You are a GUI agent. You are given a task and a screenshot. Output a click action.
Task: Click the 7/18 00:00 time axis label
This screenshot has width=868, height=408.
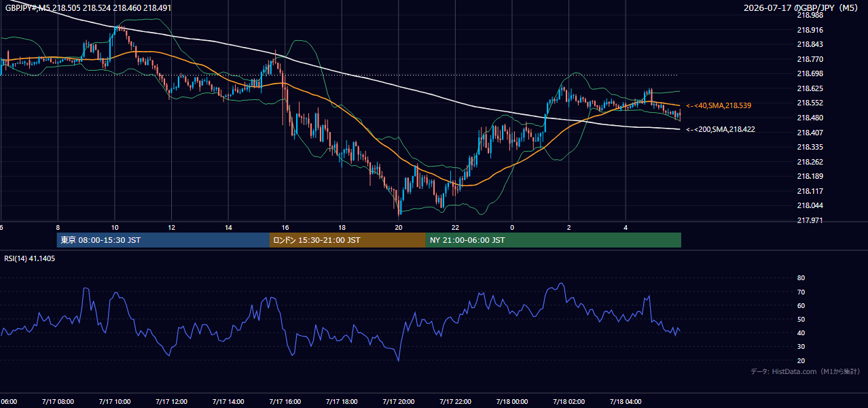(x=512, y=402)
